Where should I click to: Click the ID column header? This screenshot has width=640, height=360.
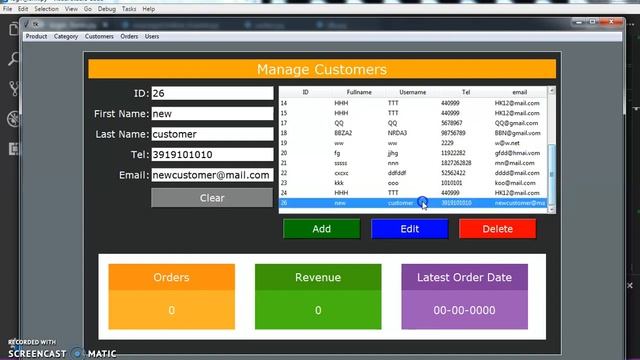[x=305, y=92]
